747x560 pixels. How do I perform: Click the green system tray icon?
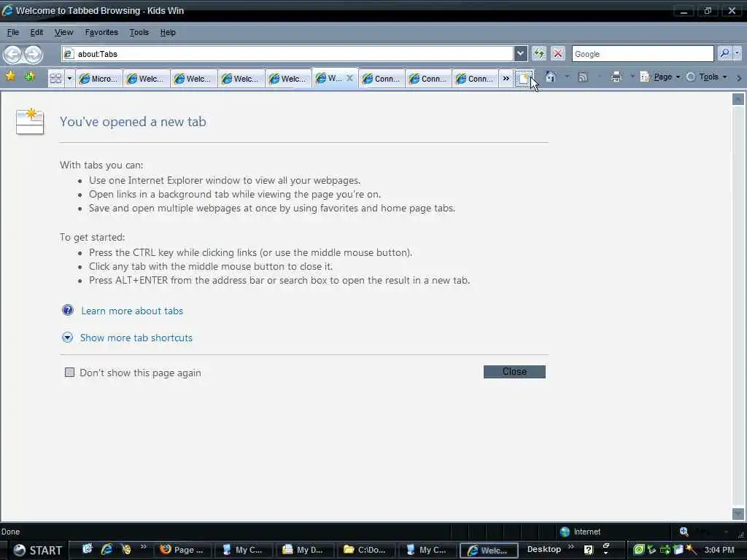(639, 550)
